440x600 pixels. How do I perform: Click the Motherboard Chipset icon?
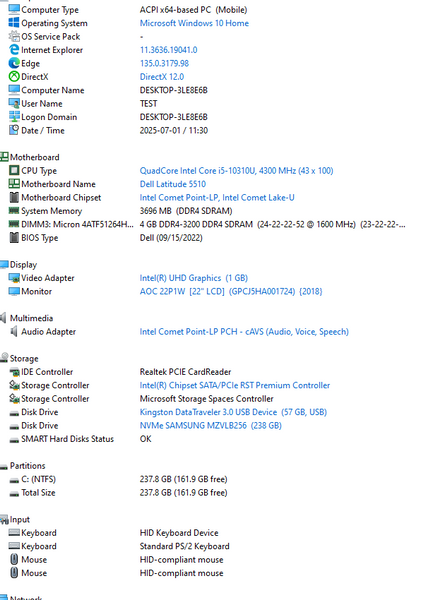click(x=14, y=197)
